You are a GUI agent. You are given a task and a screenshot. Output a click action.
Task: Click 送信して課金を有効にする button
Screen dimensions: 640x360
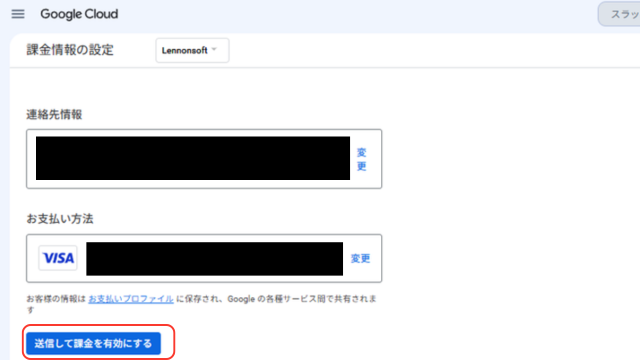pos(93,343)
